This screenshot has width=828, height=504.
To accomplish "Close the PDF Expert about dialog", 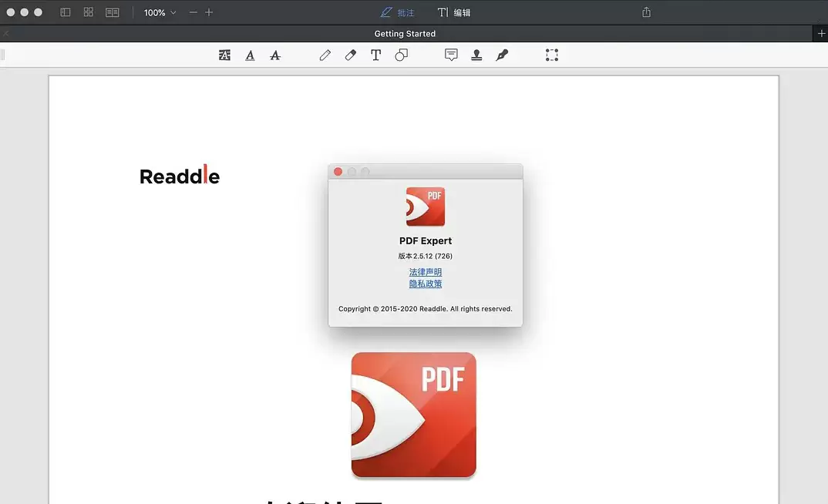I will pos(338,172).
